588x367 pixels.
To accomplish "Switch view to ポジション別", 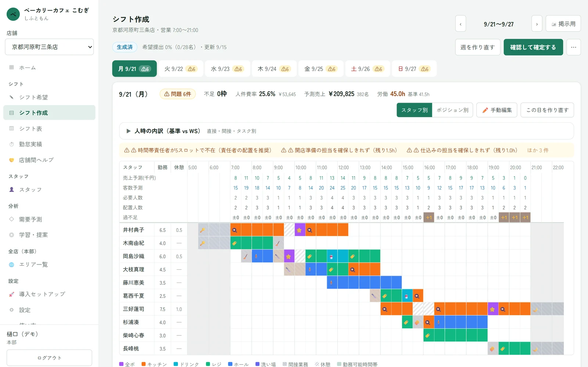I will point(452,110).
